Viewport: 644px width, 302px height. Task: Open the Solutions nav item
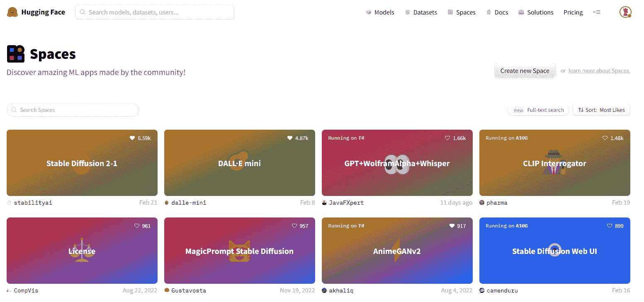click(x=536, y=12)
